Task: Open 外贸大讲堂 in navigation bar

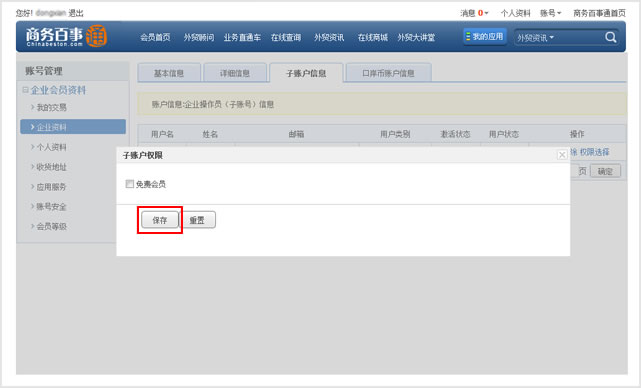Action: [x=416, y=37]
